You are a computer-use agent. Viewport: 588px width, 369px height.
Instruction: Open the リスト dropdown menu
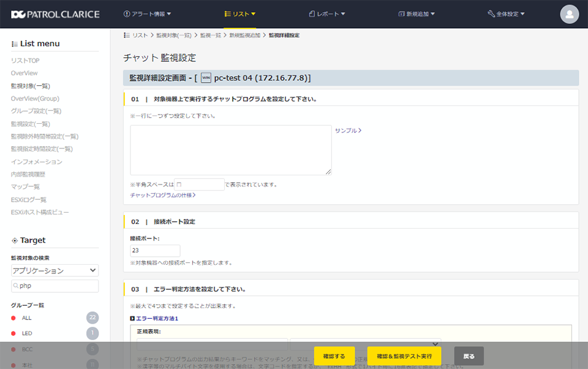coord(240,14)
